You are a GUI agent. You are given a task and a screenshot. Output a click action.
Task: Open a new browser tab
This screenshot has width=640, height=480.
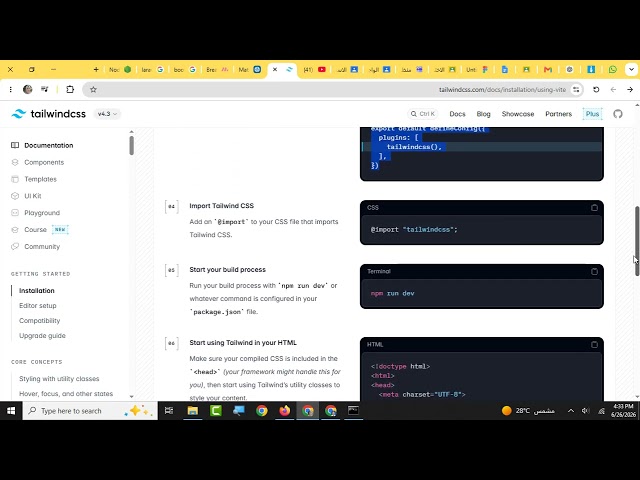(x=96, y=69)
